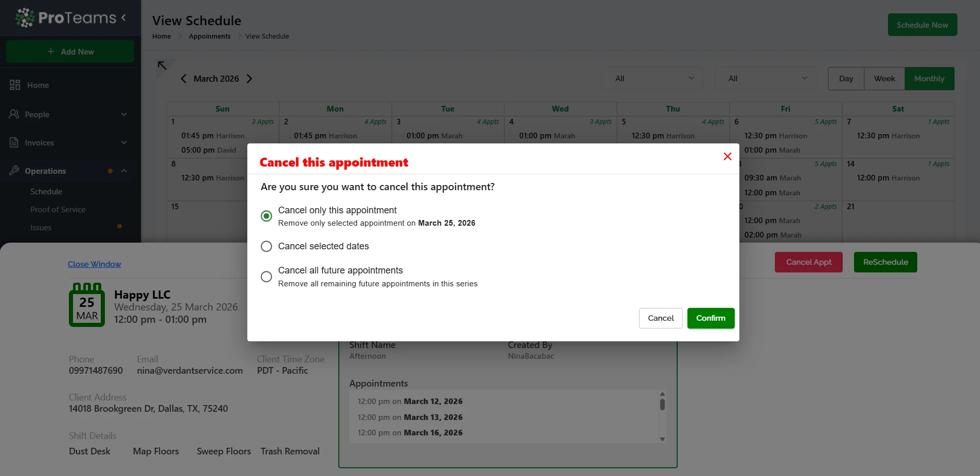
Task: Close the cancel appointment dialog with the red X
Action: click(x=727, y=156)
